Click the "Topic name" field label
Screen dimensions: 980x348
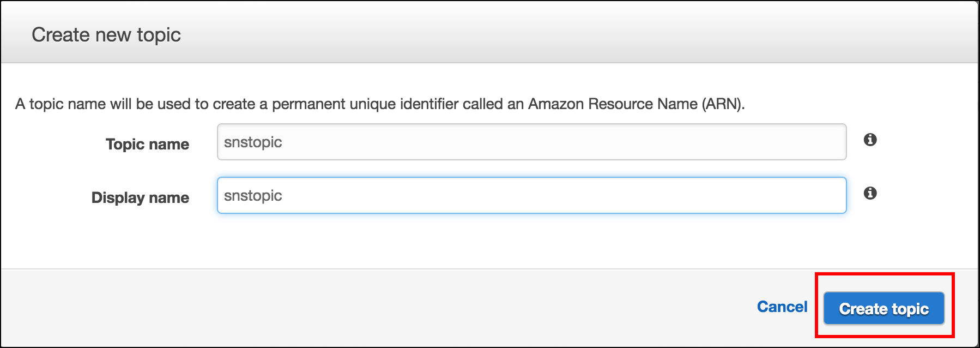click(x=147, y=144)
